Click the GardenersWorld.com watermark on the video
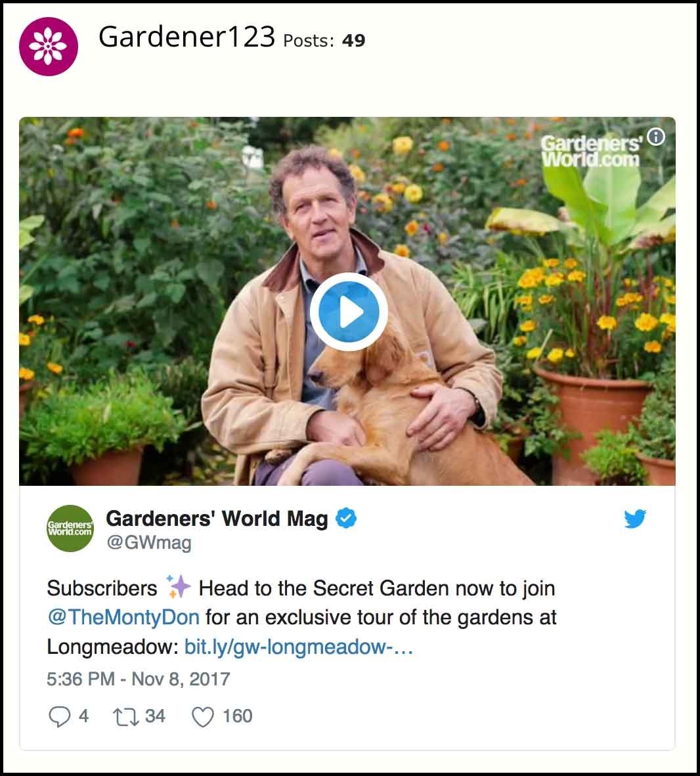 [x=591, y=151]
